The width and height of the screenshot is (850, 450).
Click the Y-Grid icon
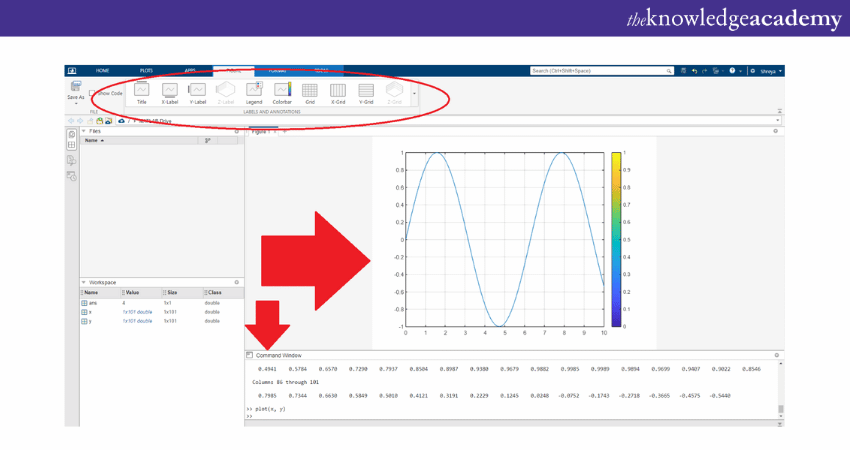click(366, 91)
